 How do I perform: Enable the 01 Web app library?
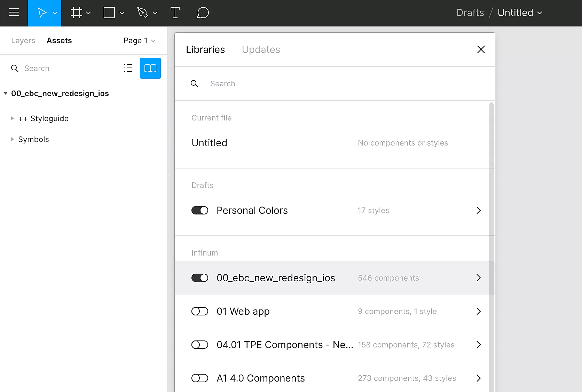pos(200,311)
